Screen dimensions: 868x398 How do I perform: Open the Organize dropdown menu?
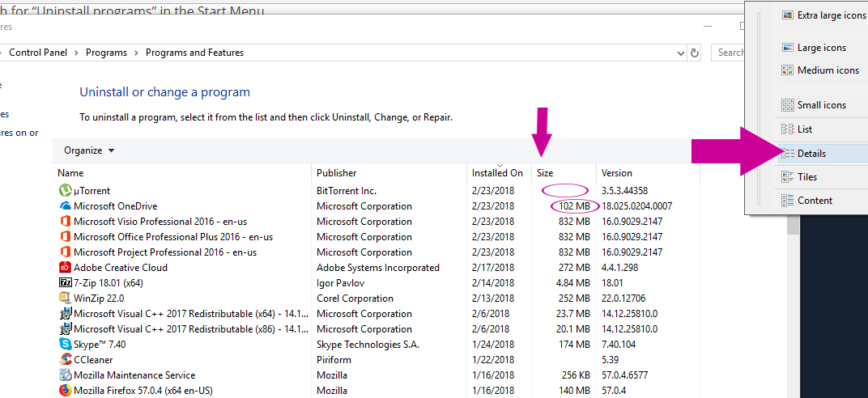pos(89,150)
